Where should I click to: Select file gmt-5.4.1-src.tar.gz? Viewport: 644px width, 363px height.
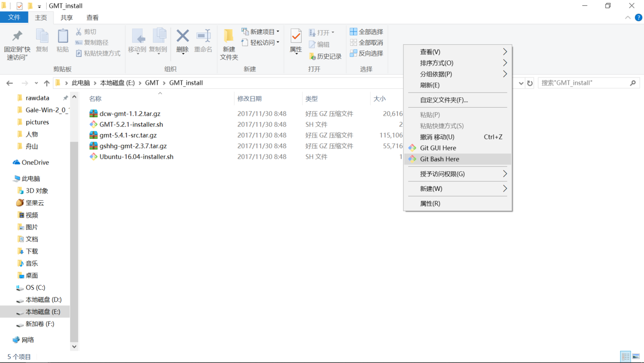tap(128, 135)
